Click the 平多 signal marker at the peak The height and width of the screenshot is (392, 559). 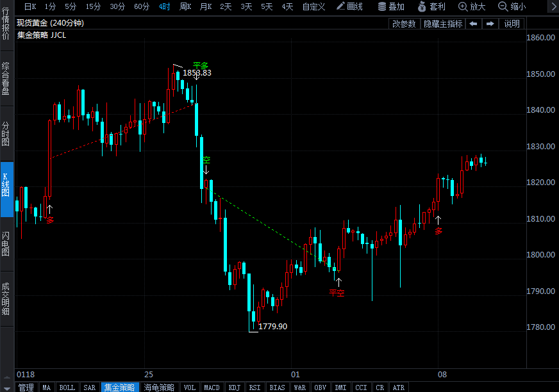click(201, 65)
